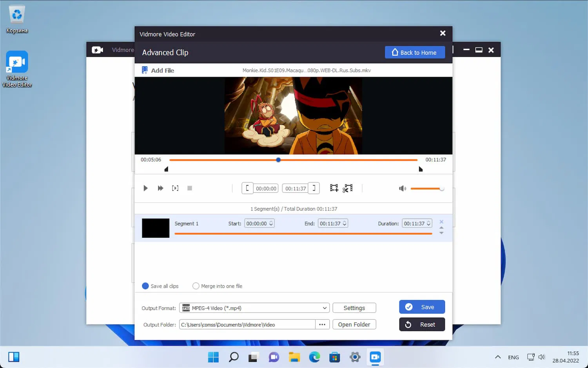Select Merge into one file option
The width and height of the screenshot is (588, 368).
(218, 286)
